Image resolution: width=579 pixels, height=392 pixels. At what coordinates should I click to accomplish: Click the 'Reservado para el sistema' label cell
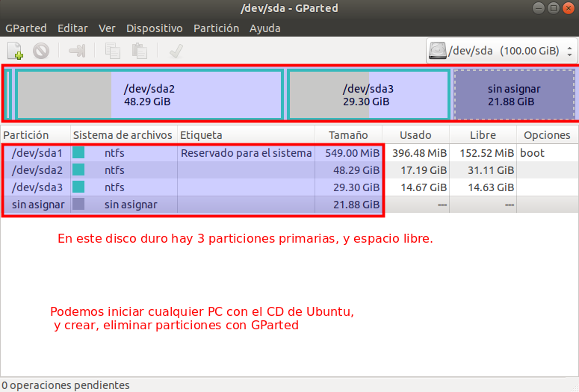(x=246, y=153)
